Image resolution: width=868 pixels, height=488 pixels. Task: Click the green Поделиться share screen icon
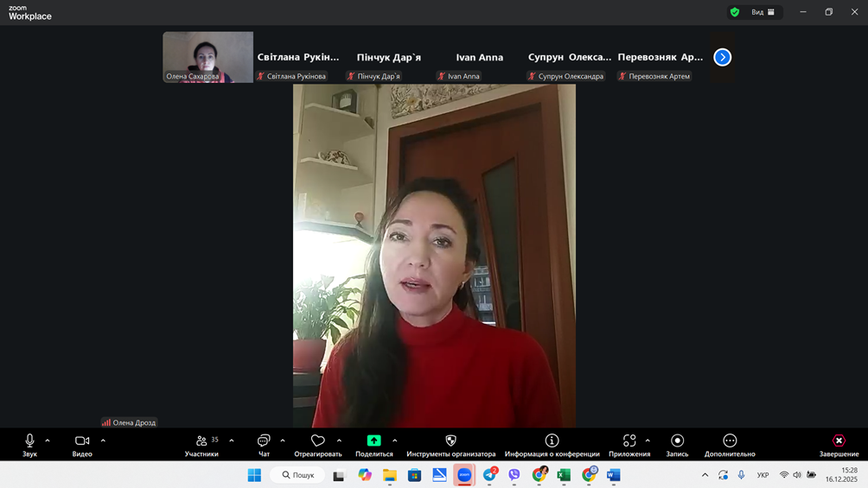click(373, 441)
